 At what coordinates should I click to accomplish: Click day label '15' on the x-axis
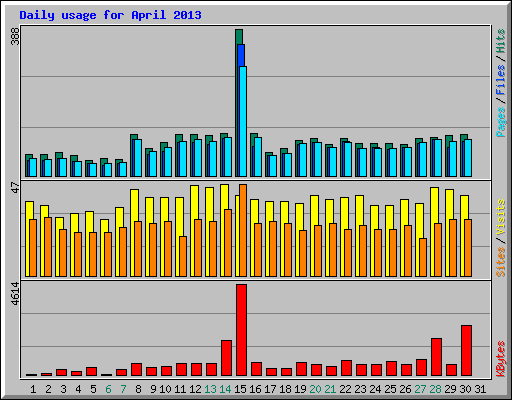tap(240, 389)
